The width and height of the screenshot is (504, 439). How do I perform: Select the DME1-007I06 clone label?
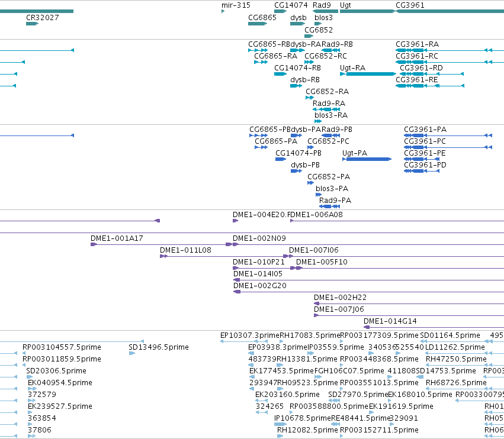[x=314, y=250]
